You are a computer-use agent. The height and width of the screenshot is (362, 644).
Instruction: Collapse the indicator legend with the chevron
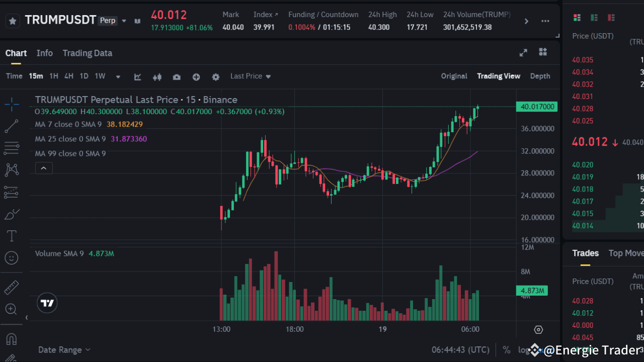tap(44, 168)
